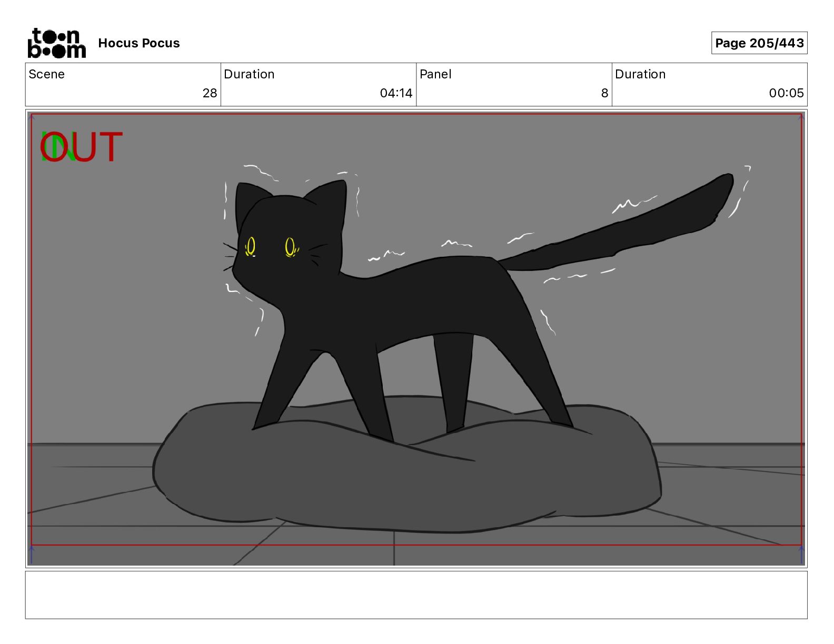
Task: Select the 'Panel' header label
Action: [435, 74]
